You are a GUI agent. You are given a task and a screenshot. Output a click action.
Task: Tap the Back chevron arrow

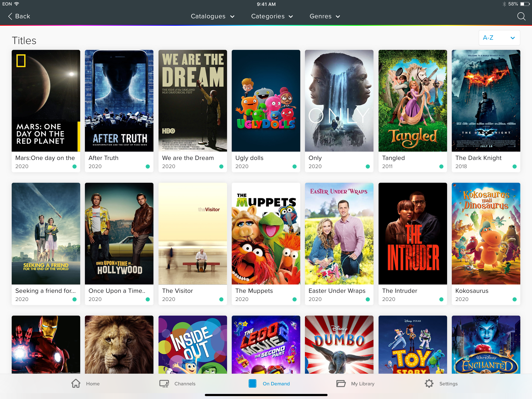click(x=10, y=16)
